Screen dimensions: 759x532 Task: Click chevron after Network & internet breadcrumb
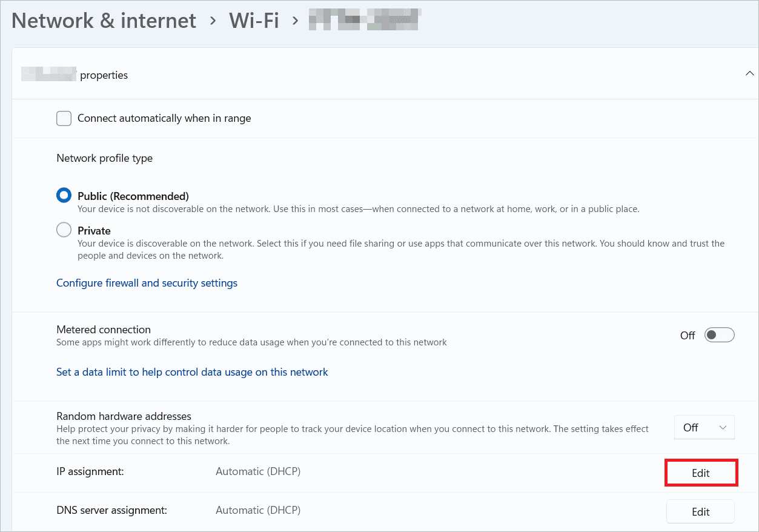[x=213, y=21]
